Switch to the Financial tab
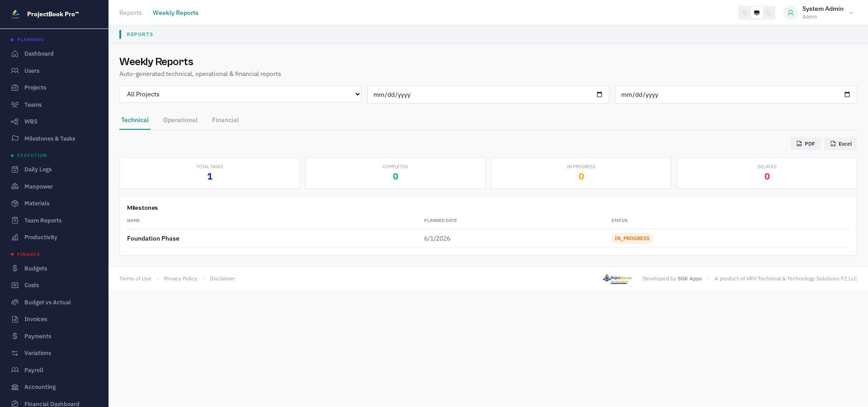This screenshot has width=868, height=407. (225, 120)
